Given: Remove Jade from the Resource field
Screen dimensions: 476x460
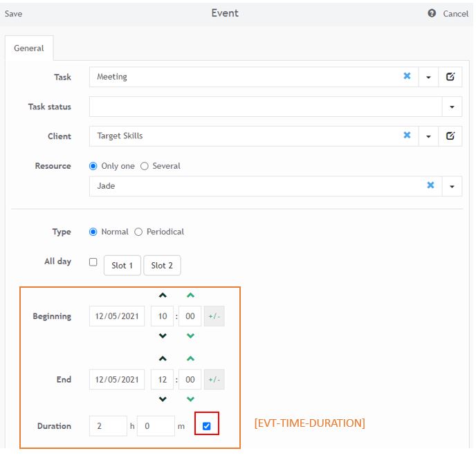Looking at the screenshot, I should click(430, 185).
